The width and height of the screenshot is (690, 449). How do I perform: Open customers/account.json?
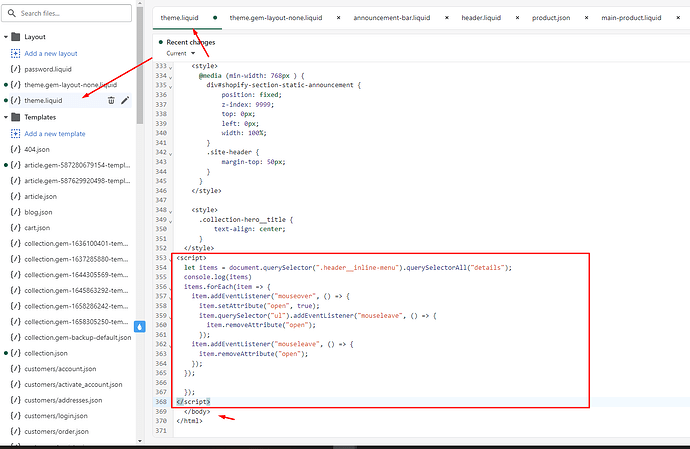pyautogui.click(x=60, y=369)
